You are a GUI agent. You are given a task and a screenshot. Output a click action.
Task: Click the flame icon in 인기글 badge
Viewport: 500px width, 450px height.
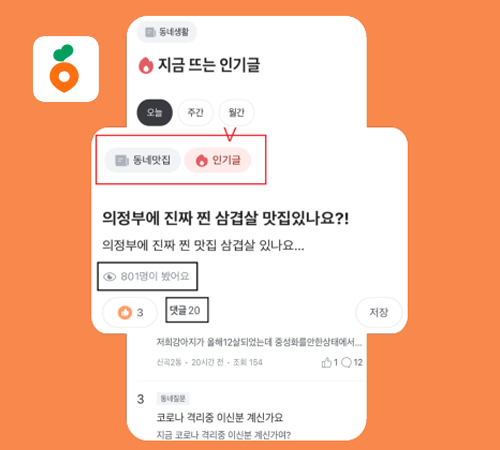[x=201, y=160]
